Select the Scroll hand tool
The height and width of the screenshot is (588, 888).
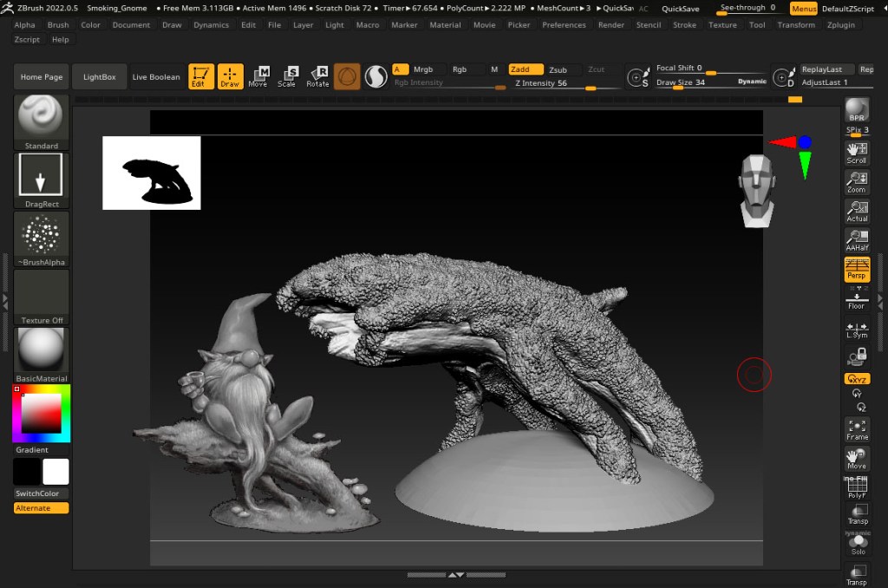pyautogui.click(x=857, y=153)
